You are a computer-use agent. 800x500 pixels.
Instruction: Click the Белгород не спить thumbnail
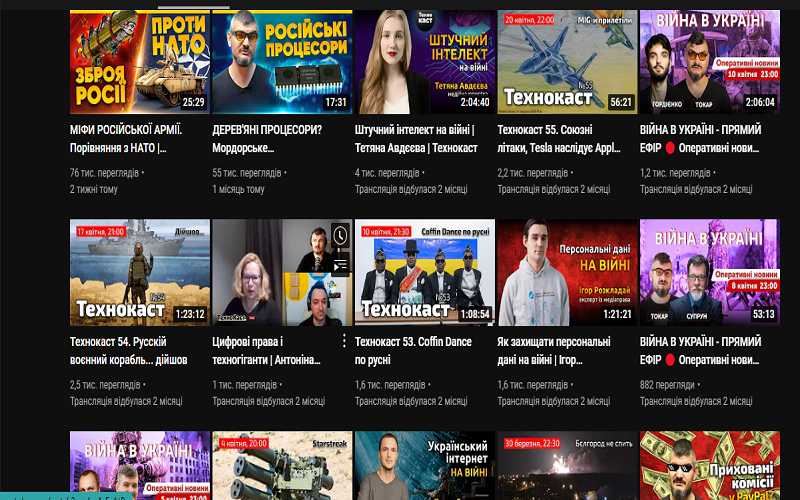(x=567, y=466)
